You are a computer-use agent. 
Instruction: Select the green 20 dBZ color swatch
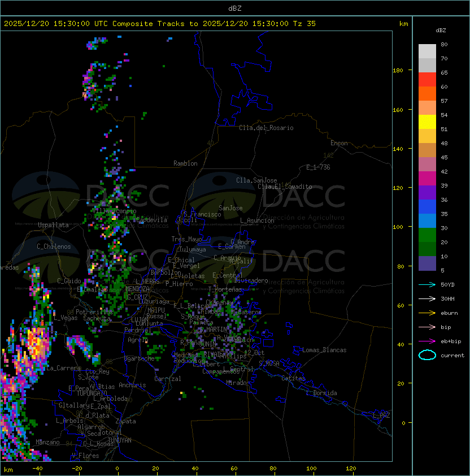click(427, 235)
